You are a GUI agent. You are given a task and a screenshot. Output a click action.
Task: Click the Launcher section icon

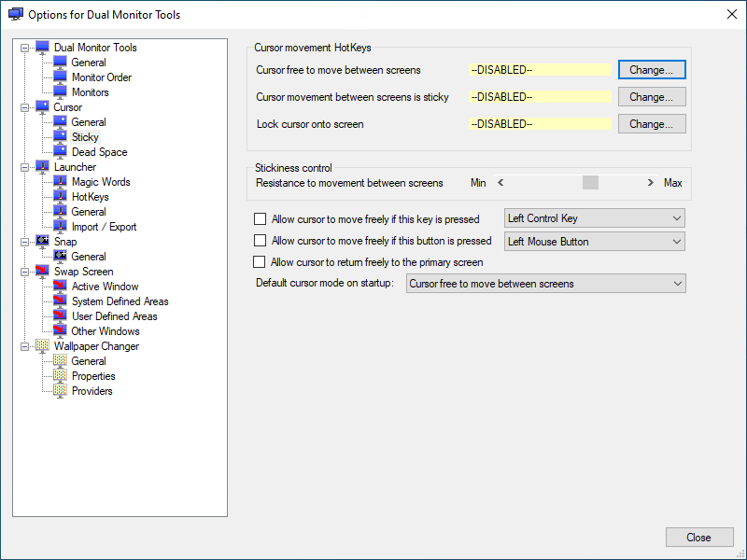tap(42, 167)
